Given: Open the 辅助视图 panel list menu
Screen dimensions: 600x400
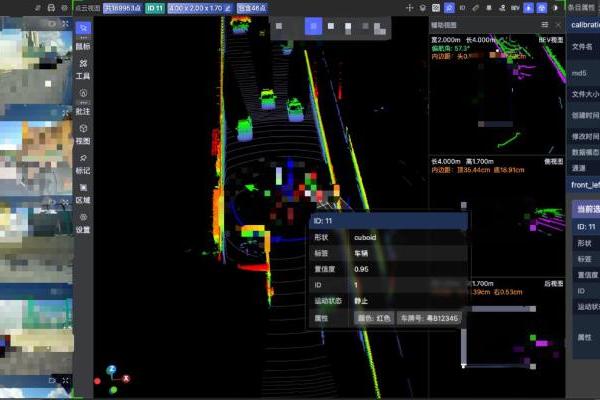Looking at the screenshot, I should tap(542, 24).
